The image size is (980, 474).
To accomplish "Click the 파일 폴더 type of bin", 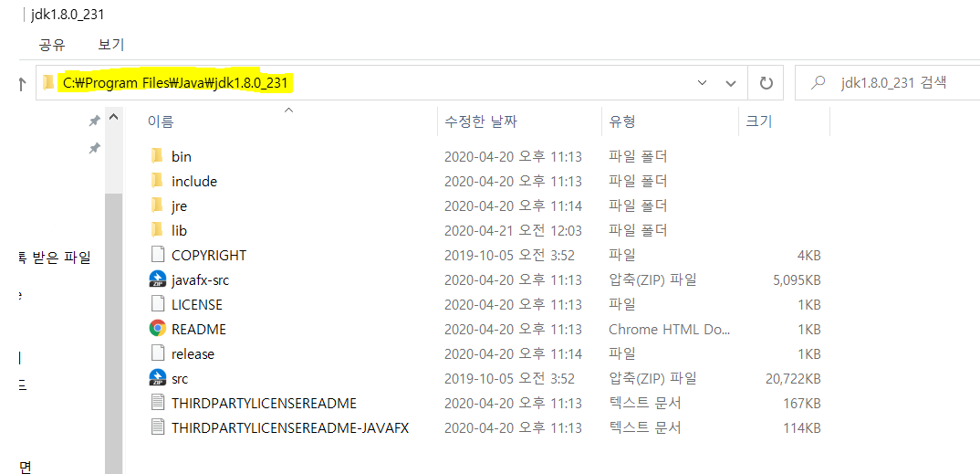I will [638, 156].
